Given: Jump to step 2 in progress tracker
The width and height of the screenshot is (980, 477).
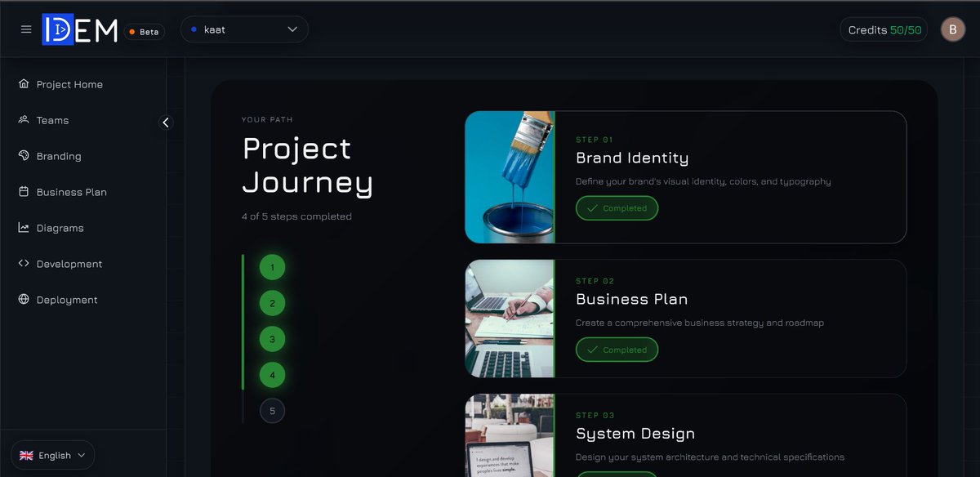Looking at the screenshot, I should 272,303.
